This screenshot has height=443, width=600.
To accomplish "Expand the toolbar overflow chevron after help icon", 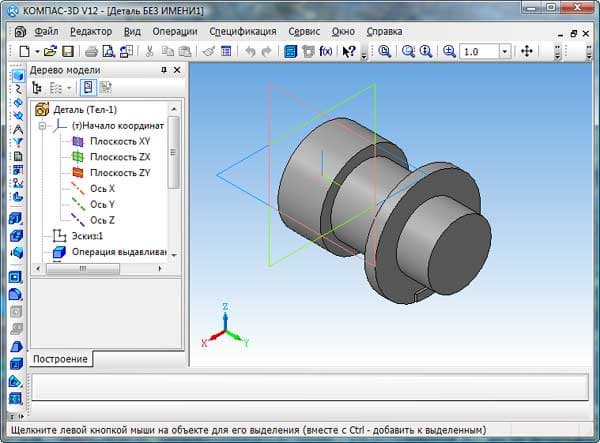I will click(x=364, y=54).
